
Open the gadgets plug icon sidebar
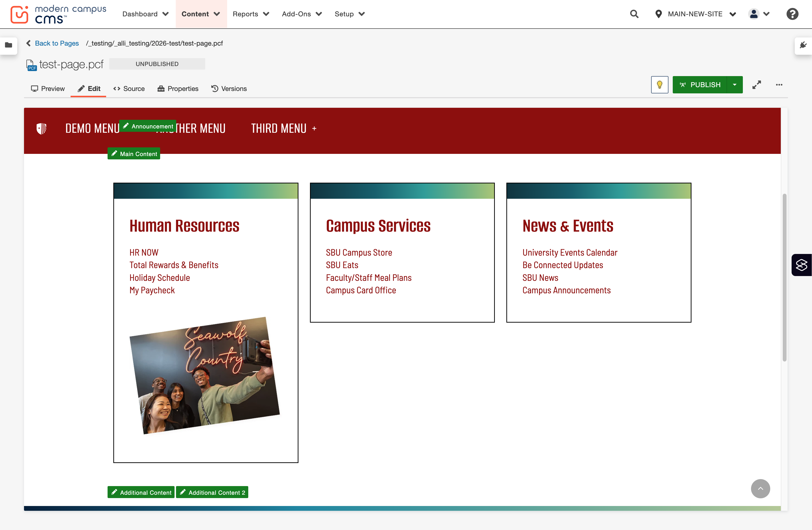point(803,45)
